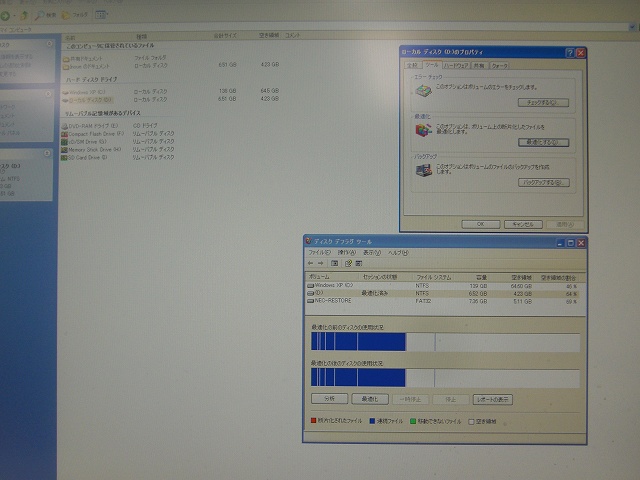The height and width of the screenshot is (480, 640).
Task: Switch to the ハードウェア tab in Properties
Action: pyautogui.click(x=456, y=65)
